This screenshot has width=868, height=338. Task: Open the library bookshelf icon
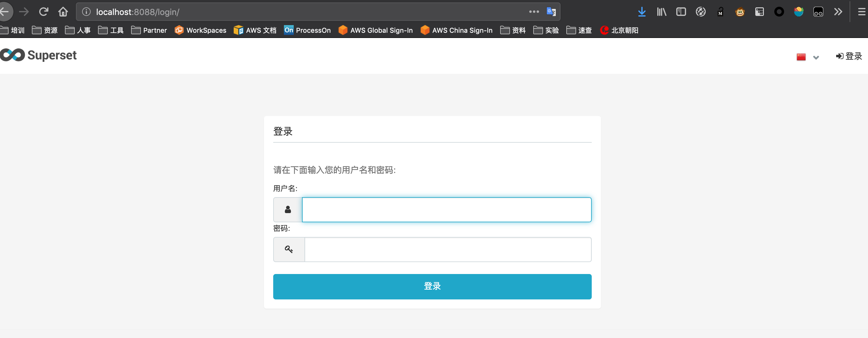tap(661, 12)
